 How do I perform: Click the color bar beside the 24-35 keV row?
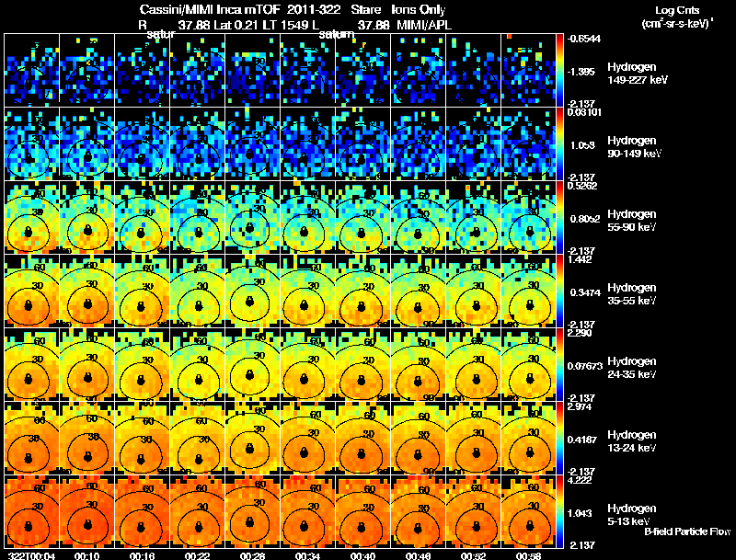tap(560, 365)
